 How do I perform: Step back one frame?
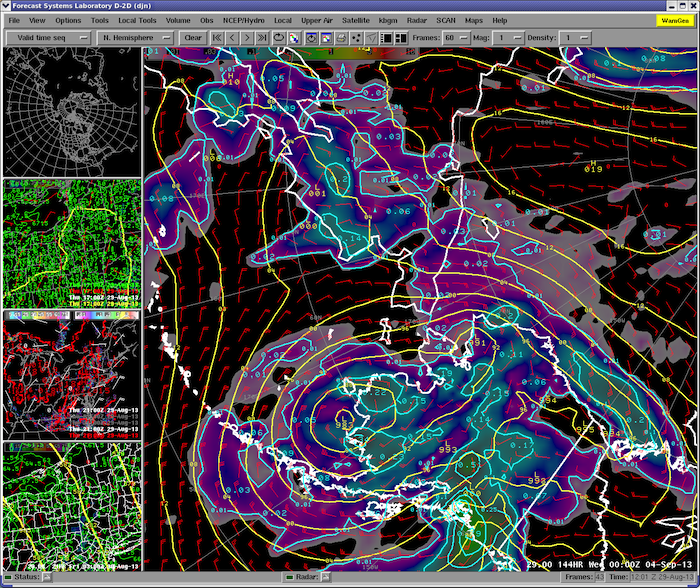(x=232, y=37)
